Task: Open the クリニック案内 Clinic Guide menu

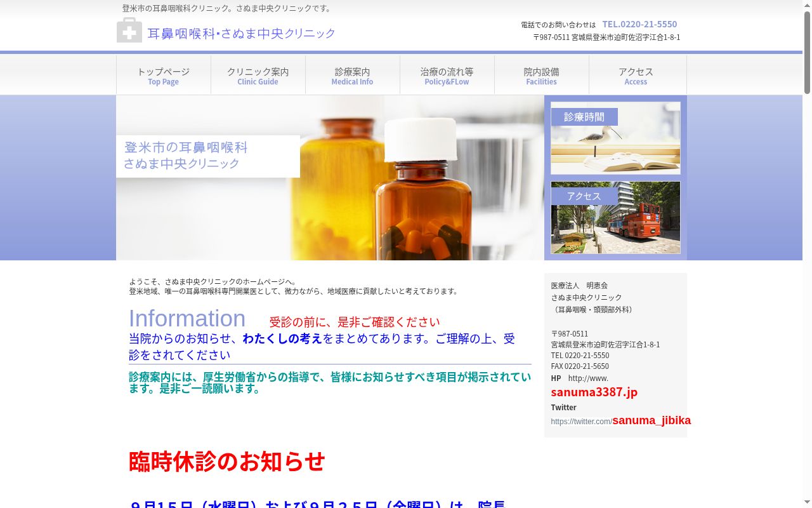Action: click(258, 76)
